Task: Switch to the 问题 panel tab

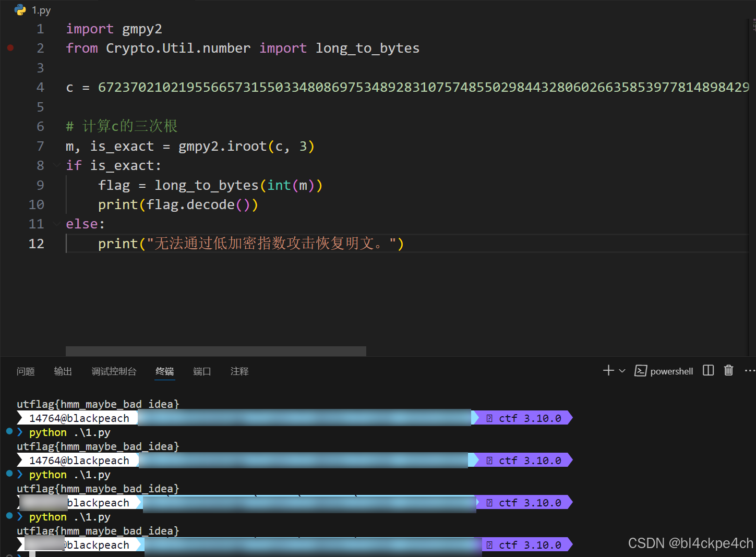Action: [x=26, y=371]
